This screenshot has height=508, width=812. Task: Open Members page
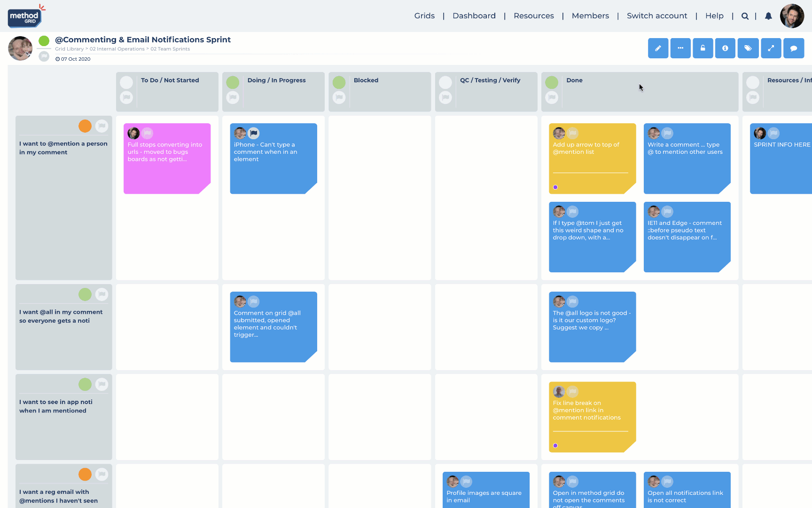coord(590,16)
